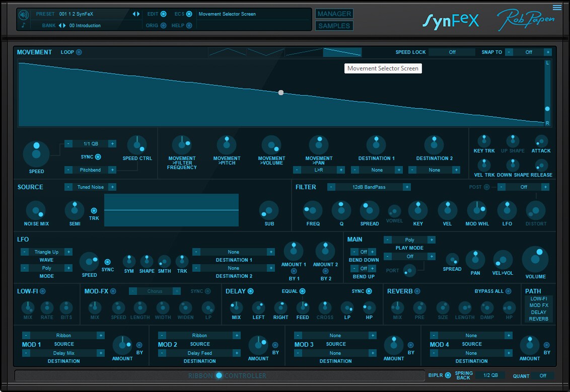Click the SPEED CTRL knob
This screenshot has height=392, width=570.
pyautogui.click(x=137, y=145)
